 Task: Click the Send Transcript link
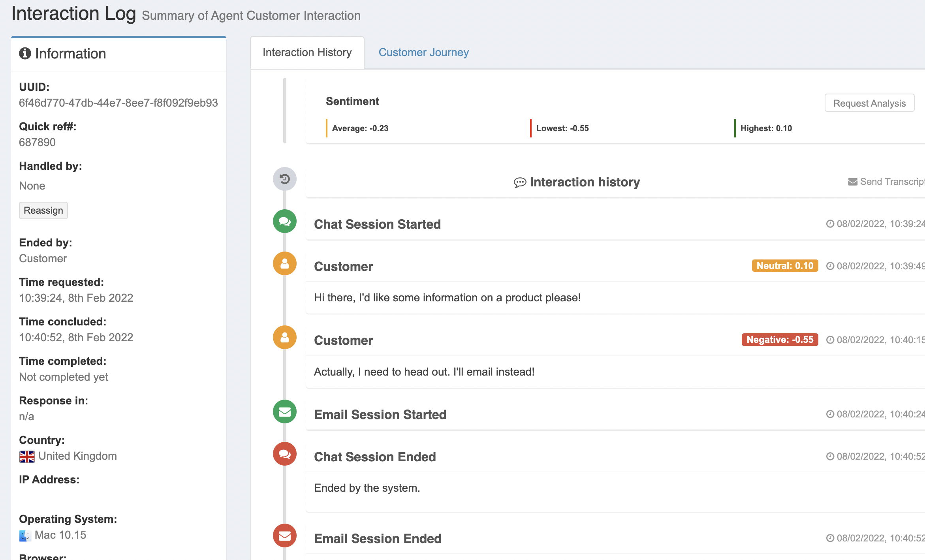point(886,182)
